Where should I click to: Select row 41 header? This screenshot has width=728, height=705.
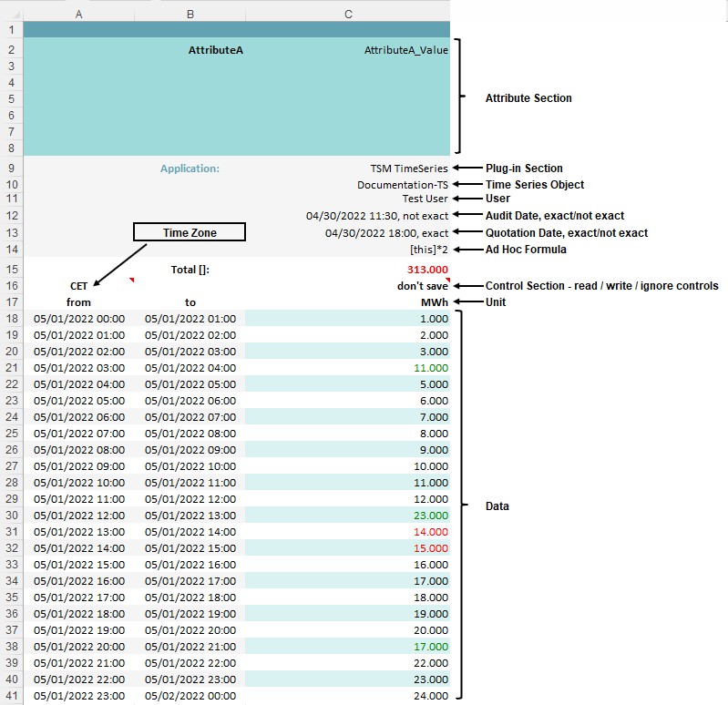coord(11,696)
